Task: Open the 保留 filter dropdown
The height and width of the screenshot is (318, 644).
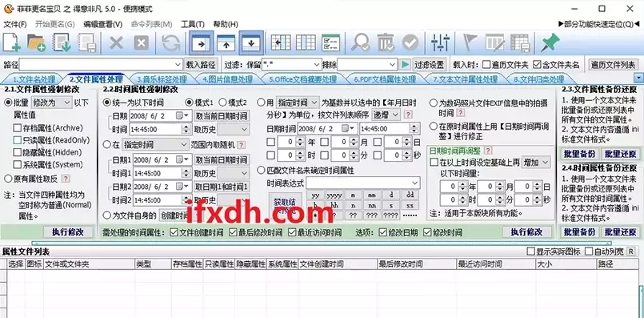Action: pyautogui.click(x=317, y=65)
